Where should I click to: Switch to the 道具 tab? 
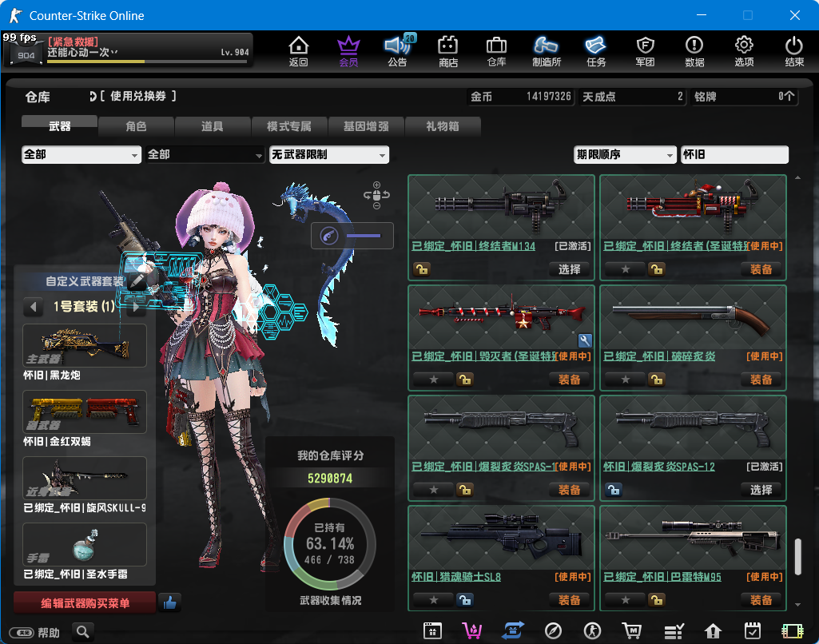point(212,126)
